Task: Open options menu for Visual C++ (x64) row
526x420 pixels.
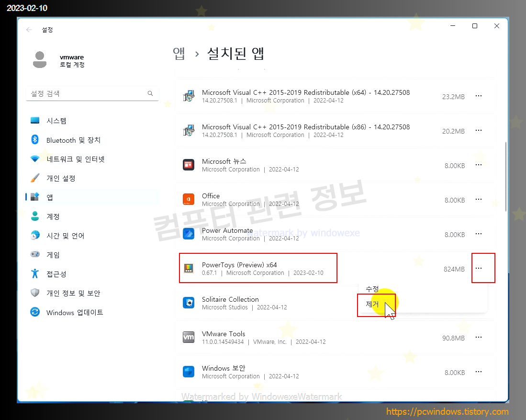Action: point(479,96)
